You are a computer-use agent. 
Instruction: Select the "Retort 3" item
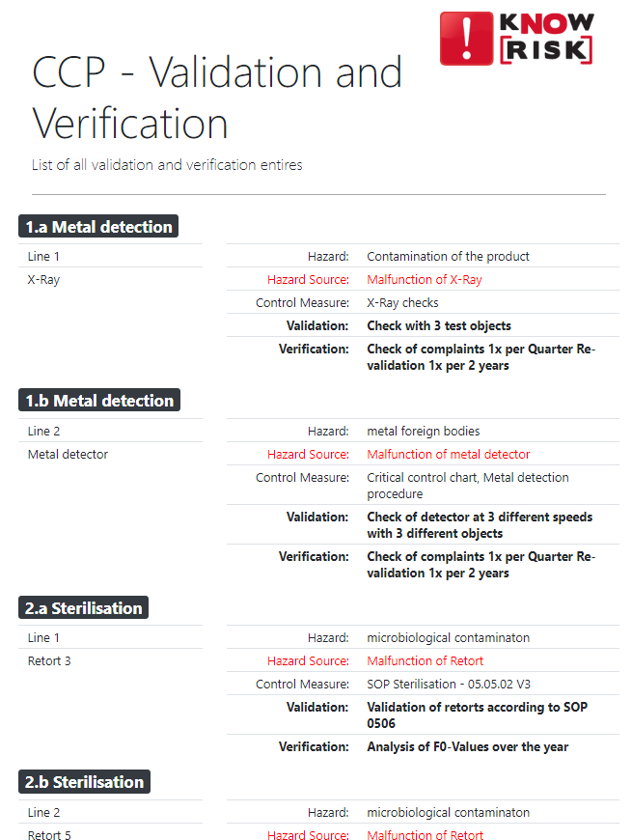[x=49, y=661]
